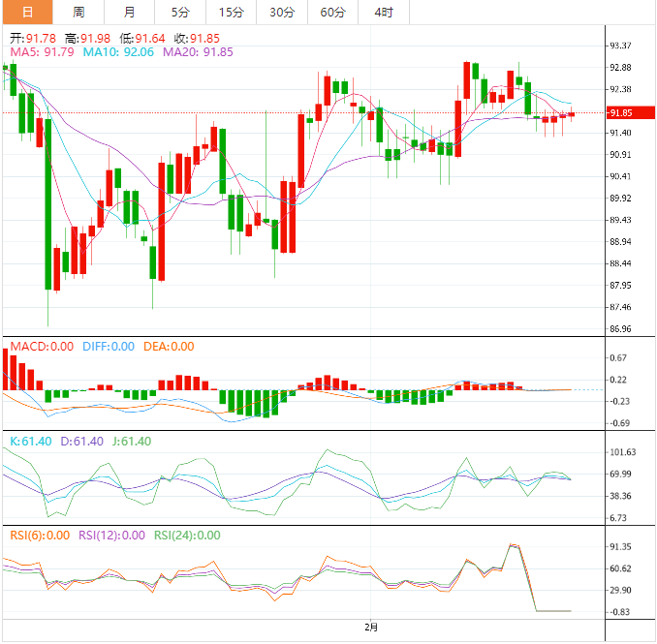Click the 2月 date marker on time axis
The height and width of the screenshot is (644, 657).
372,628
